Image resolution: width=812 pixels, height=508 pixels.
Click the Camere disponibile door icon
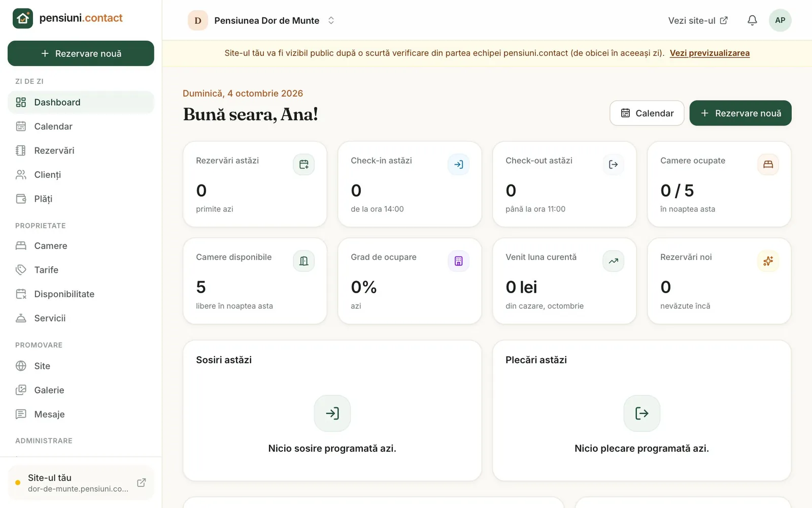point(303,261)
